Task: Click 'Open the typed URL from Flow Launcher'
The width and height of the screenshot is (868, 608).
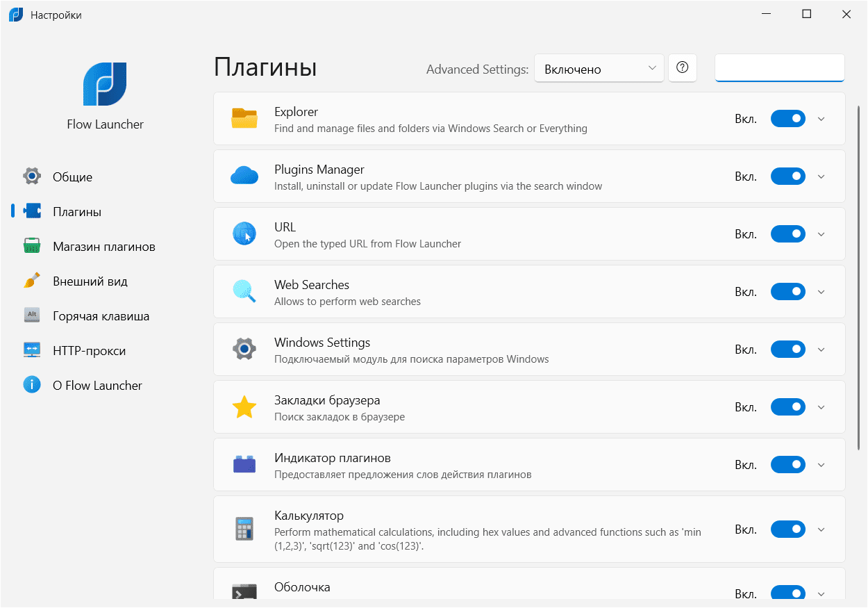Action: click(367, 244)
